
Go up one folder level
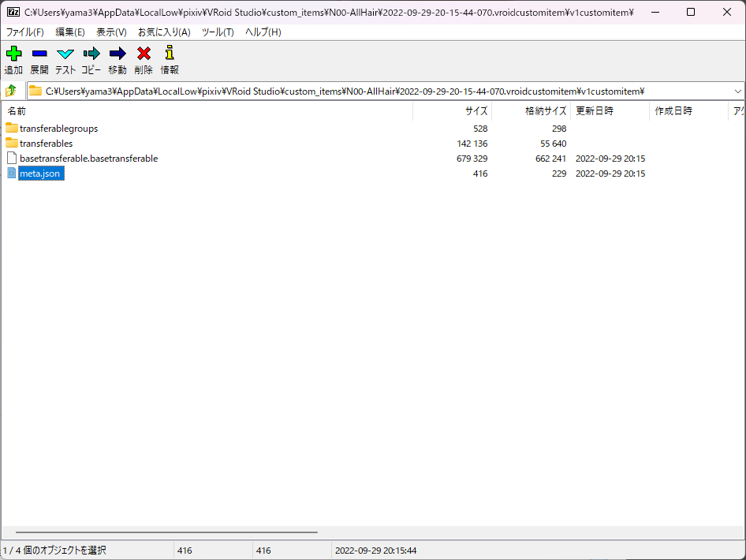coord(11,91)
